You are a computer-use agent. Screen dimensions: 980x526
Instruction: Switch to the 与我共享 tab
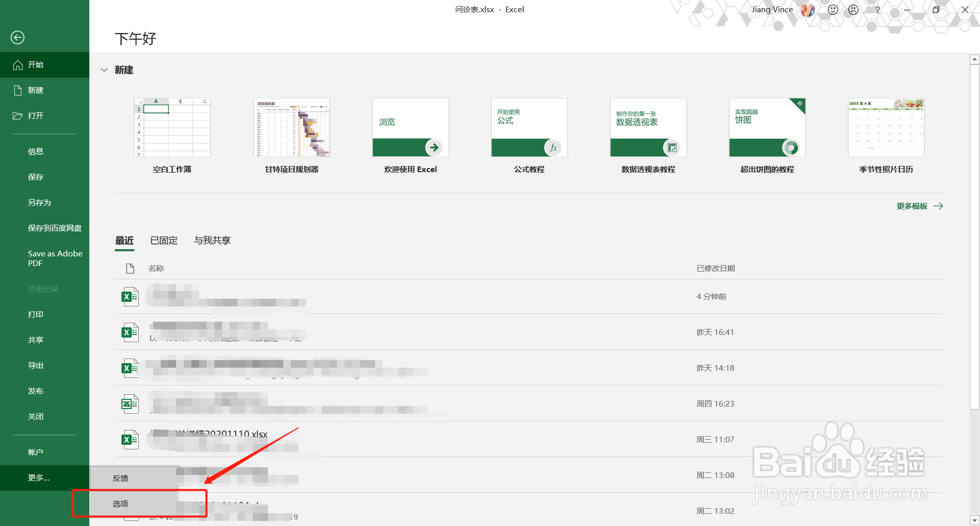pos(212,241)
